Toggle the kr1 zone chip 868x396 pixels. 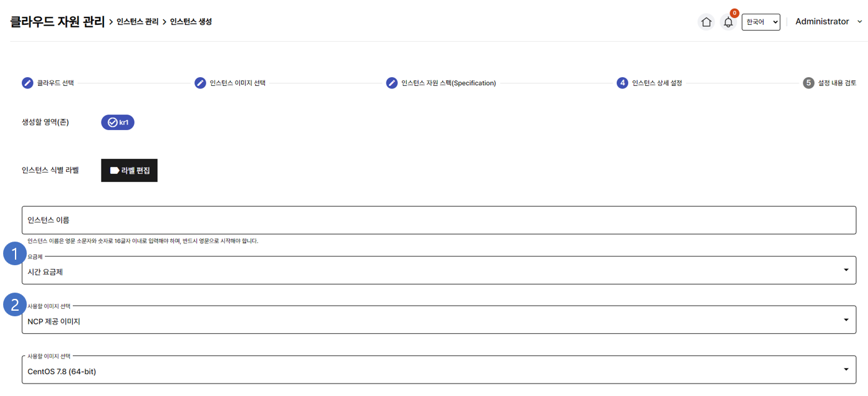(118, 122)
